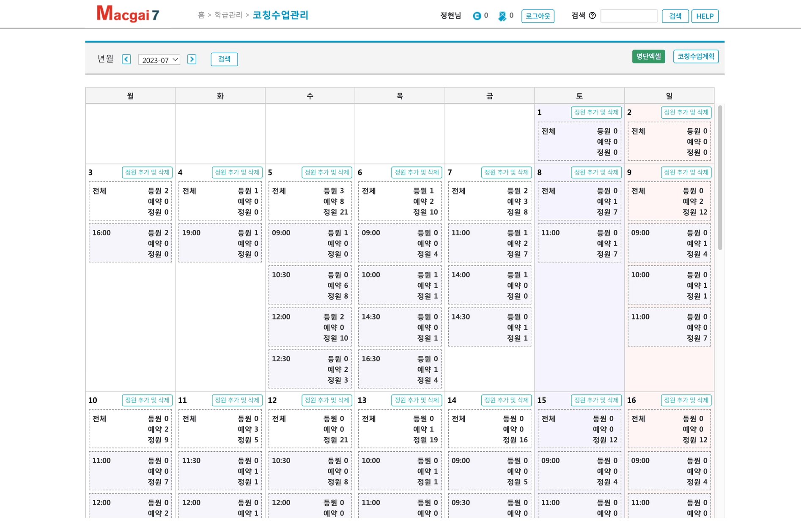Screen dimensions: 801x532
Task: Open the 16:00 class slot on day 3
Action: pos(130,243)
